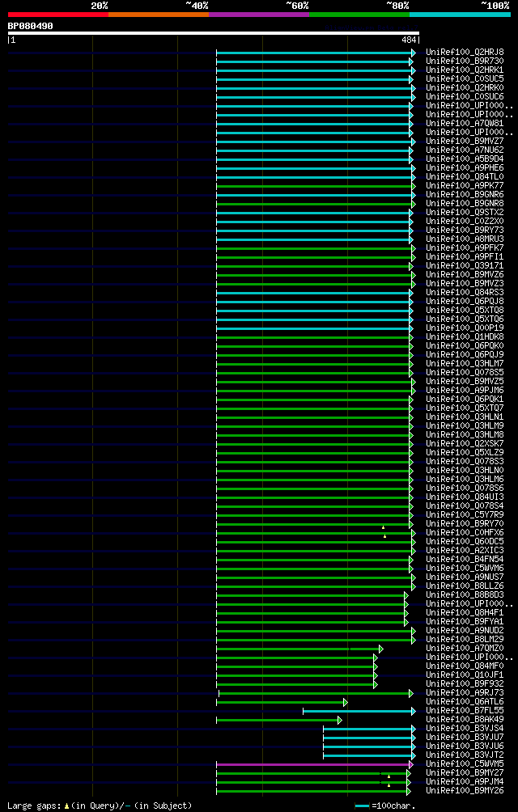Select label UniRef100_B9GNR6
Viewport: 518px width, 812px height.
[x=465, y=194]
